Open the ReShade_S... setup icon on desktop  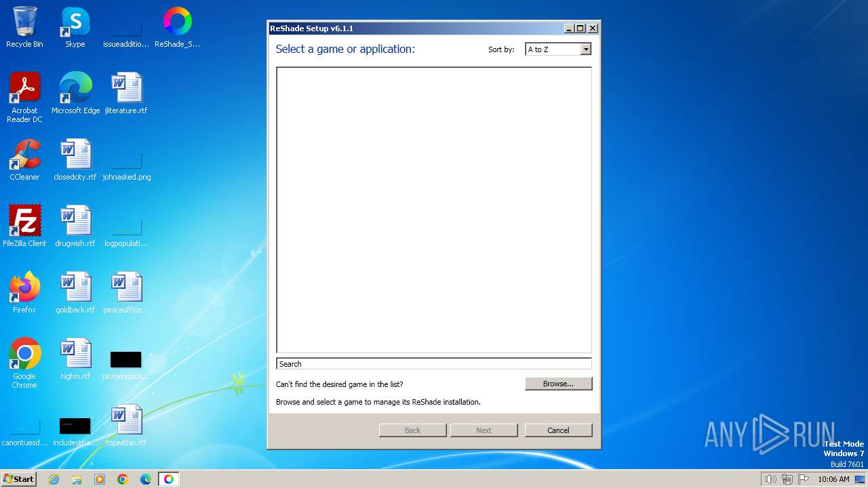177,27
